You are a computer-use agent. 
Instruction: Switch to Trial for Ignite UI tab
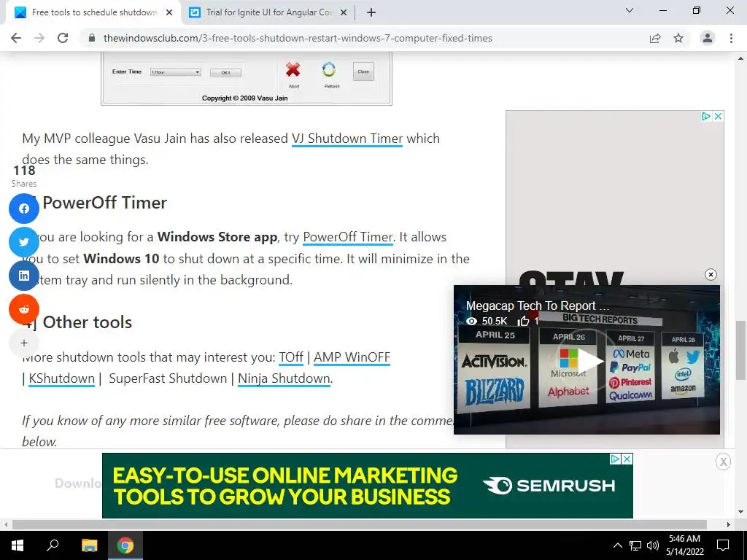(x=268, y=12)
